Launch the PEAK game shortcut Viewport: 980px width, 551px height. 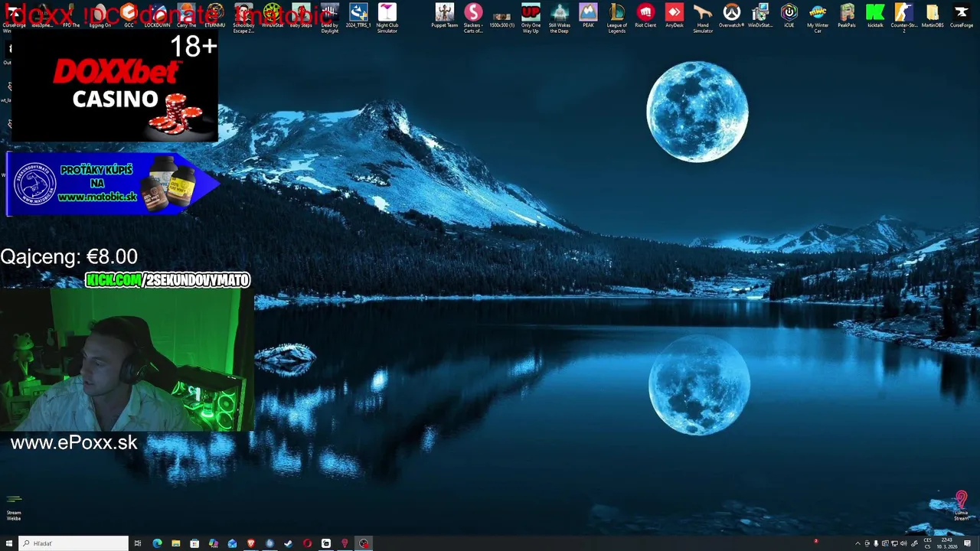point(588,15)
